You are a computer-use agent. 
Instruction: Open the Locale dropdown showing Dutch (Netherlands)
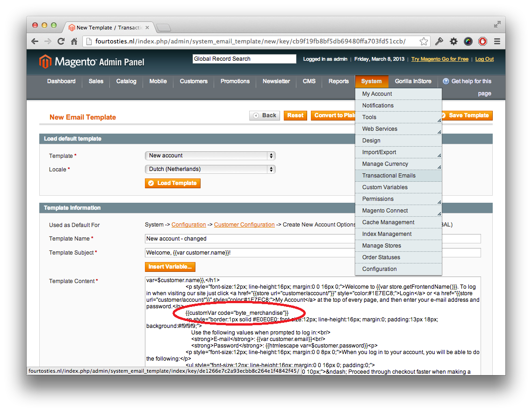210,169
